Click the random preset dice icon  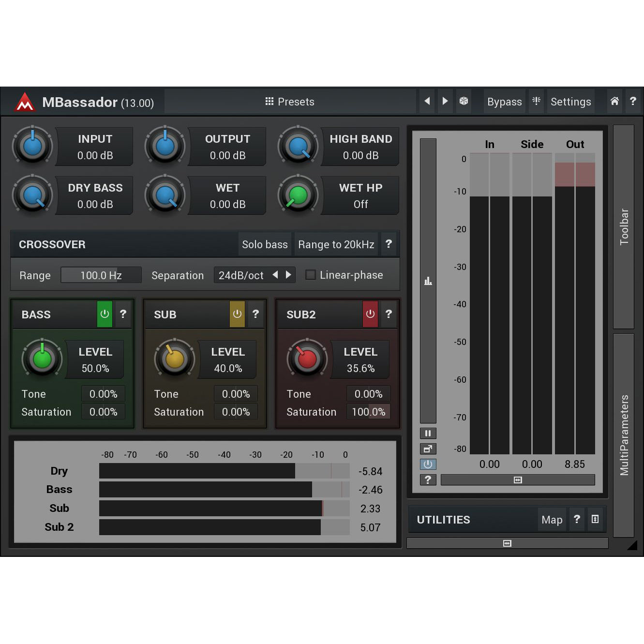click(x=464, y=101)
